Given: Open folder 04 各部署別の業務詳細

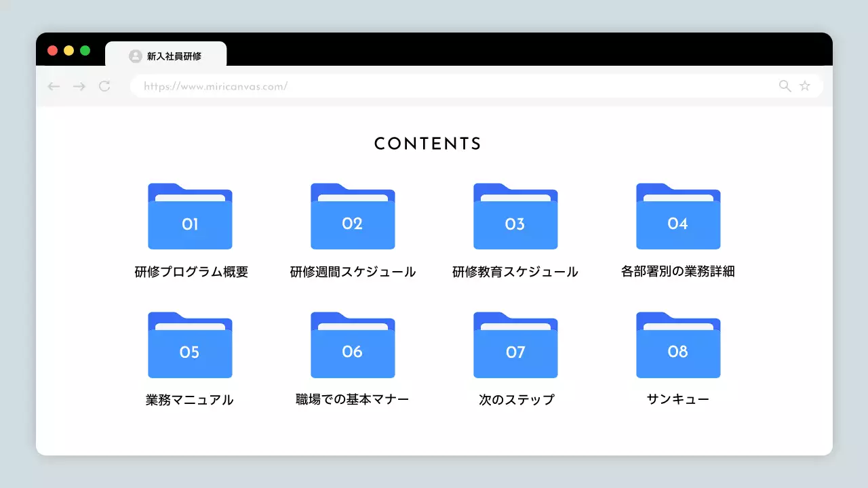Looking at the screenshot, I should [678, 217].
